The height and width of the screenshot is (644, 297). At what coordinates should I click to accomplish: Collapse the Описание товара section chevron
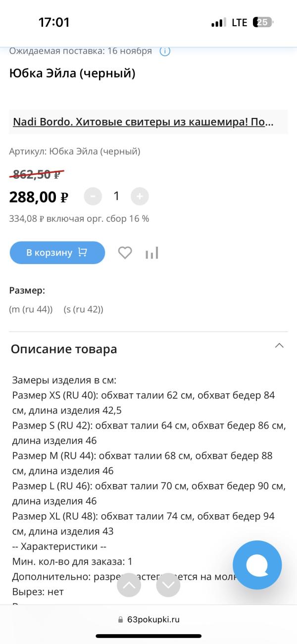tap(279, 345)
